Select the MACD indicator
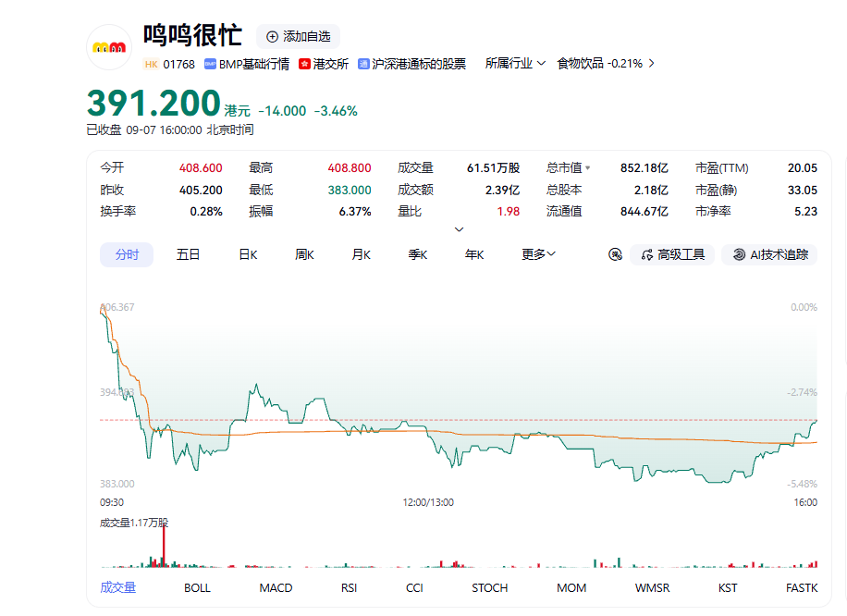This screenshot has height=616, width=847. point(276,588)
